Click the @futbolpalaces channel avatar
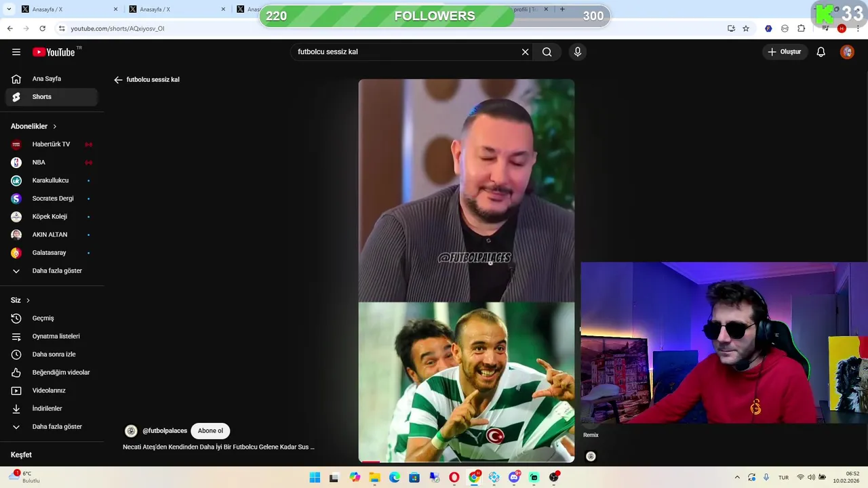868x488 pixels. [131, 431]
